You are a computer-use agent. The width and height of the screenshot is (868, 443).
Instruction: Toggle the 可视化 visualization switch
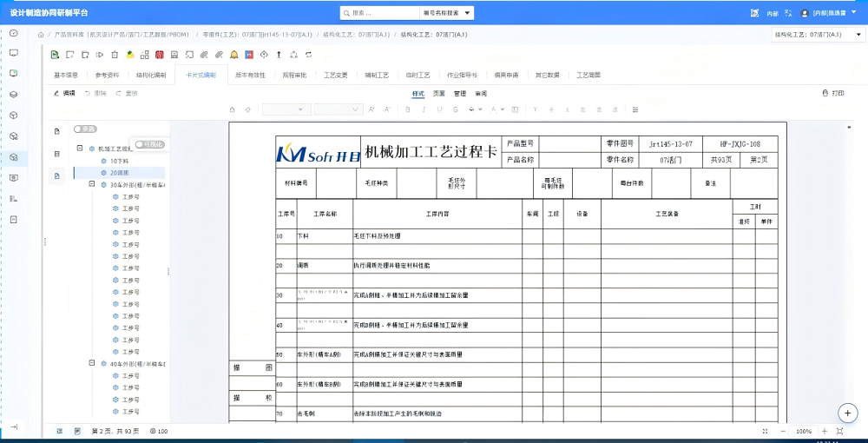149,144
